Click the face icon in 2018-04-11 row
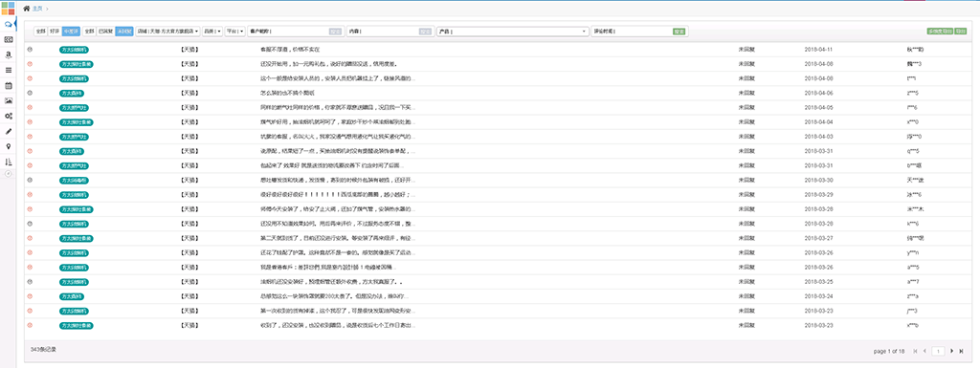Screen dimensions: 980x368 (x=30, y=50)
